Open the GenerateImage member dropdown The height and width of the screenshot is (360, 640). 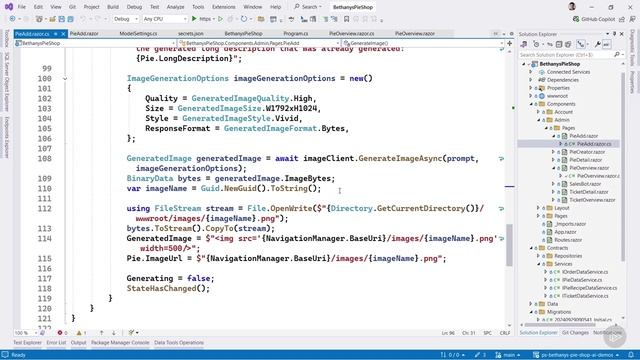coord(423,43)
